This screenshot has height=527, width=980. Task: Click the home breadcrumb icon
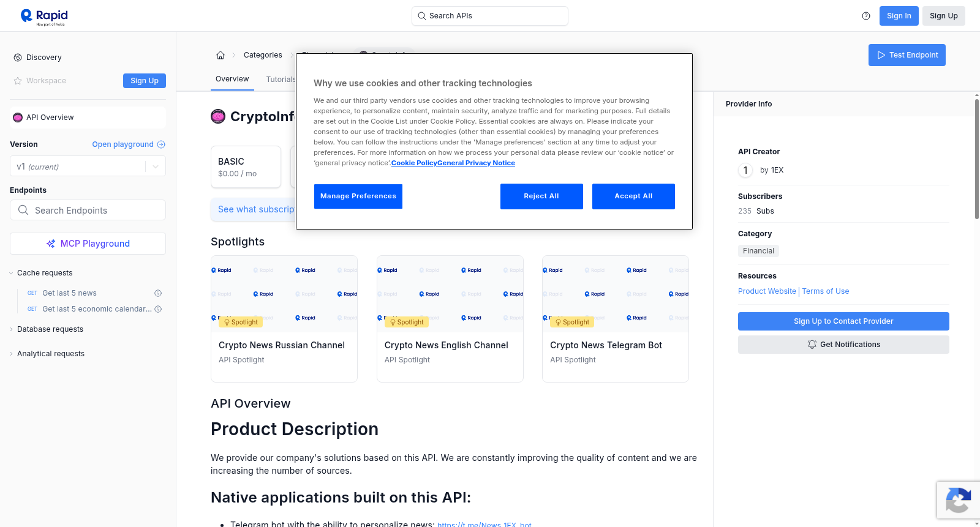coord(221,55)
